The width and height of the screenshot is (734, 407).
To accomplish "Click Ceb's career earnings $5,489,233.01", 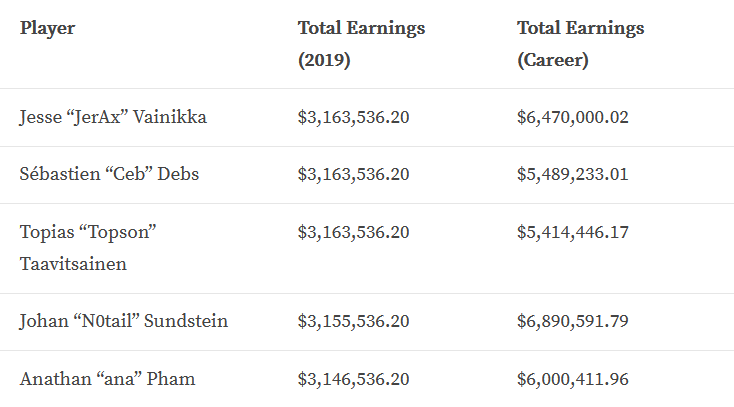I will pyautogui.click(x=572, y=174).
